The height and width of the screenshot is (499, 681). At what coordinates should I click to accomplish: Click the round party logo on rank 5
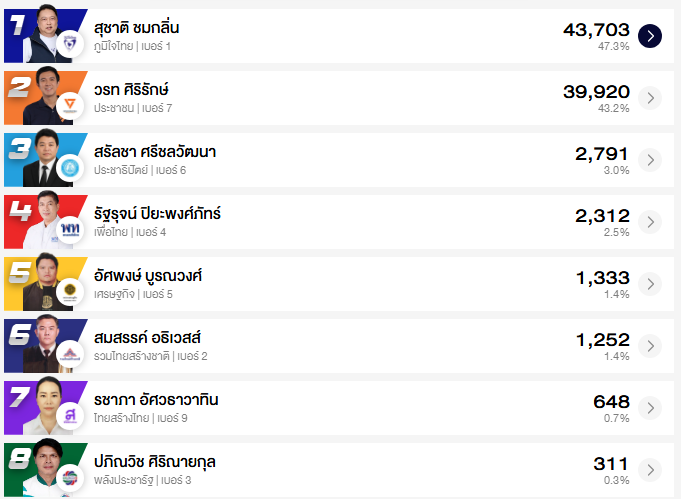(x=69, y=292)
